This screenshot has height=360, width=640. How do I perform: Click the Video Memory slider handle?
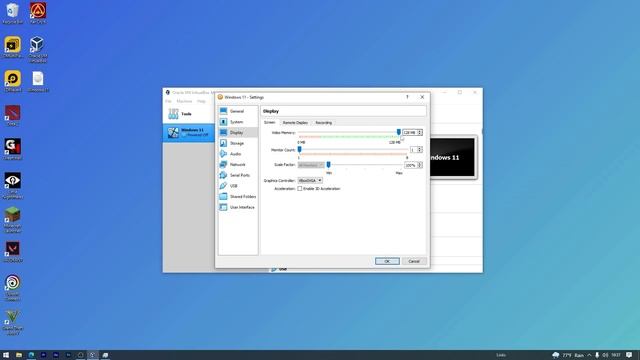(x=398, y=132)
